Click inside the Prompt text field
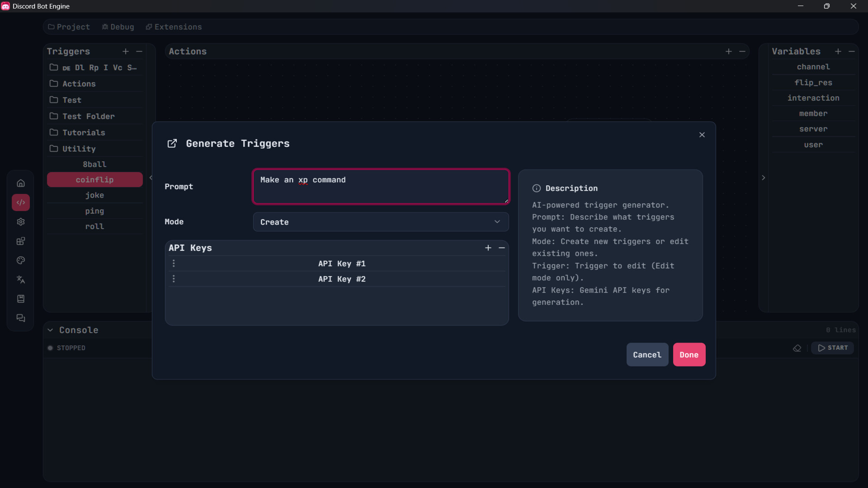 381,187
